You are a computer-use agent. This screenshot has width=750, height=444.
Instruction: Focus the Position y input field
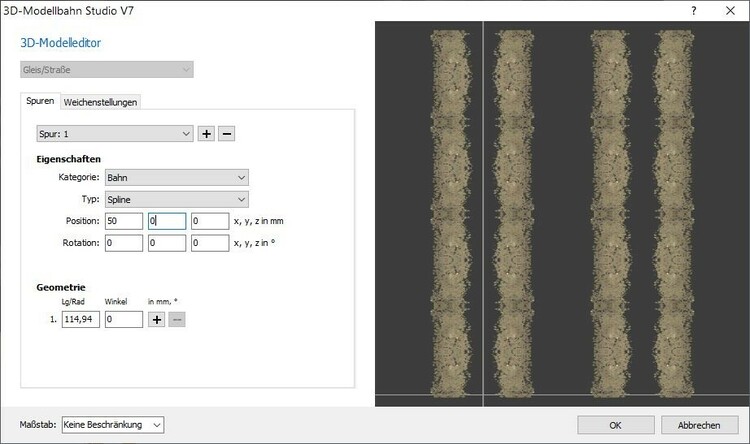[x=167, y=221]
